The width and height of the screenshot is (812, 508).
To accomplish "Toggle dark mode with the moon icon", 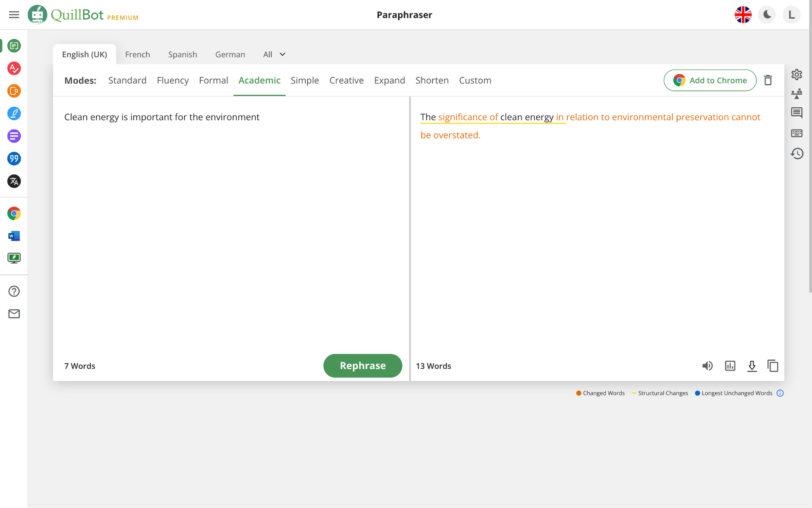I will 767,15.
